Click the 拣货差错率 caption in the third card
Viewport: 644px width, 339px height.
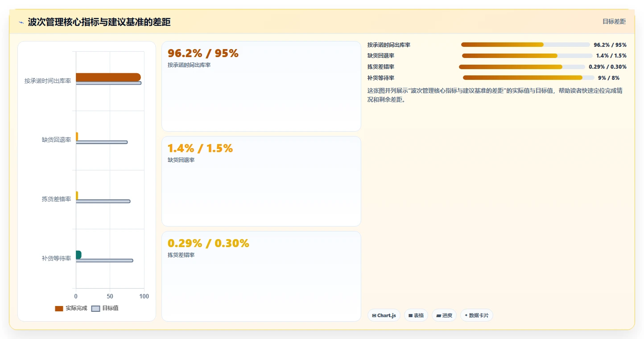(x=181, y=255)
